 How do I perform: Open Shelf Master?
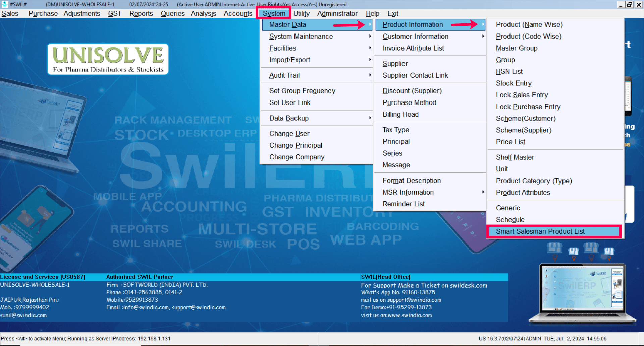[x=555, y=157]
